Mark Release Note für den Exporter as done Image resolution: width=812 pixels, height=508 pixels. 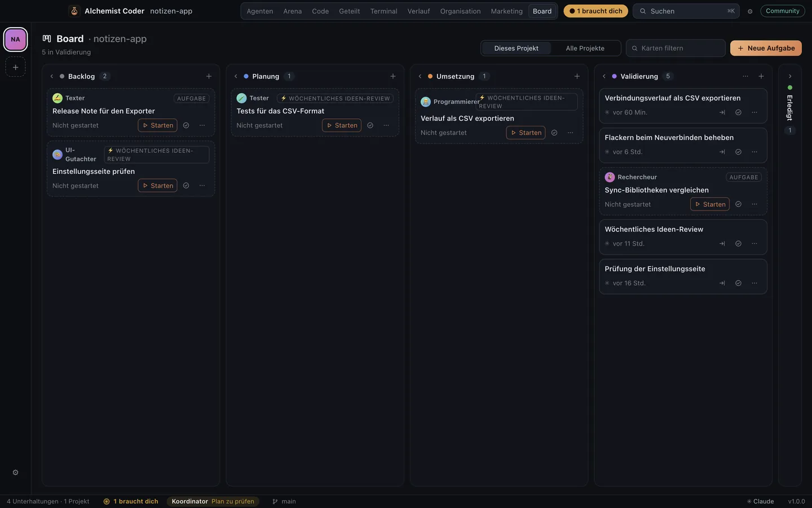[x=186, y=125]
